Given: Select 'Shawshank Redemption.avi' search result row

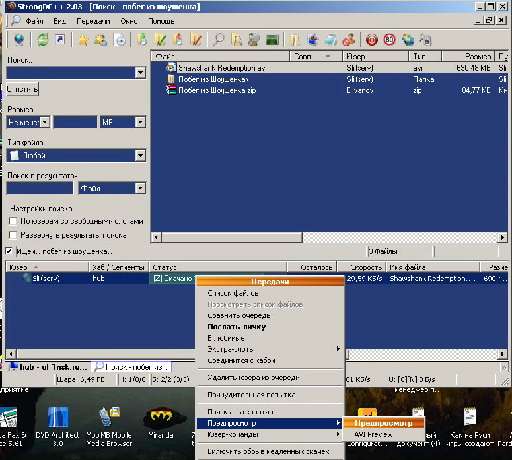Looking at the screenshot, I should [x=329, y=68].
